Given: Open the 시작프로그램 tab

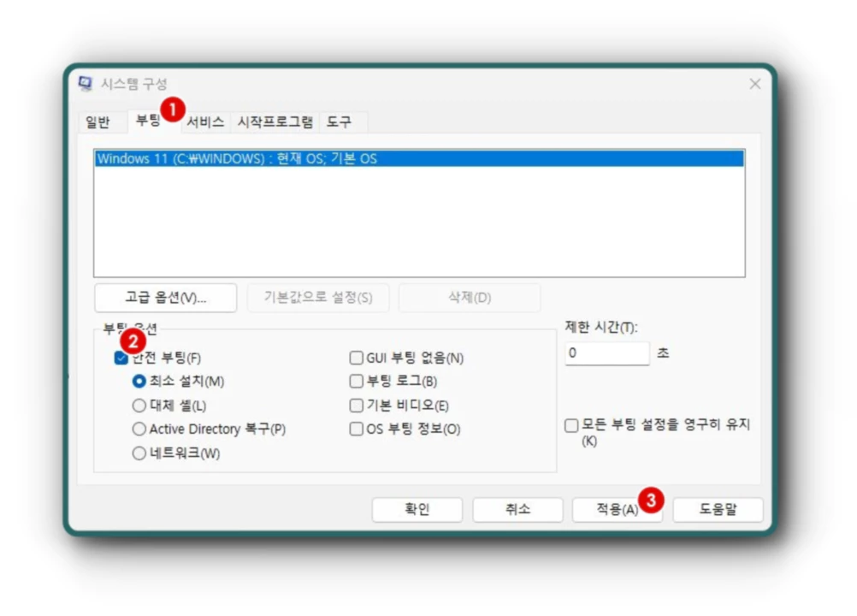Looking at the screenshot, I should 275,121.
